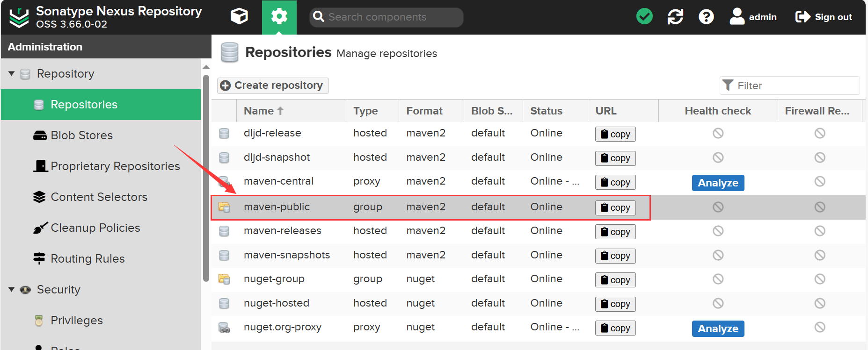Open the Administration gear icon
868x350 pixels.
point(279,17)
